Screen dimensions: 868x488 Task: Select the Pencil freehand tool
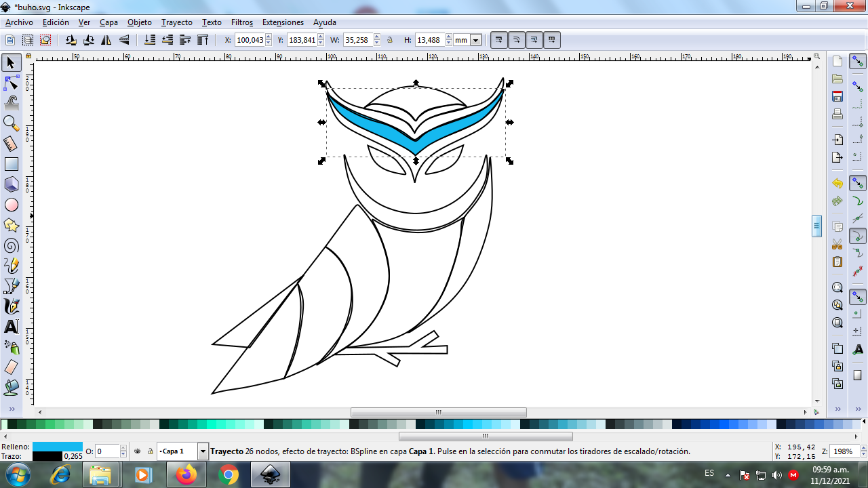[11, 266]
